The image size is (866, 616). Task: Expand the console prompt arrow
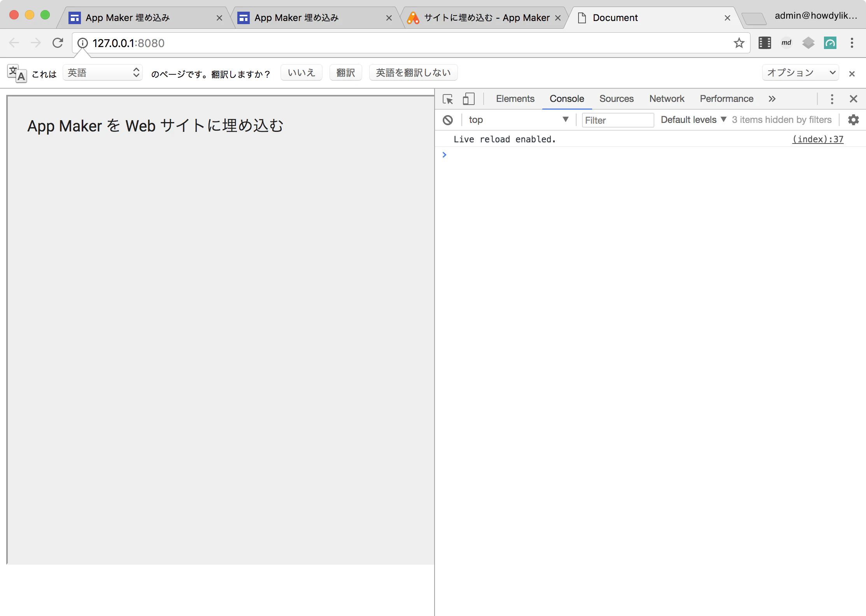coord(444,155)
